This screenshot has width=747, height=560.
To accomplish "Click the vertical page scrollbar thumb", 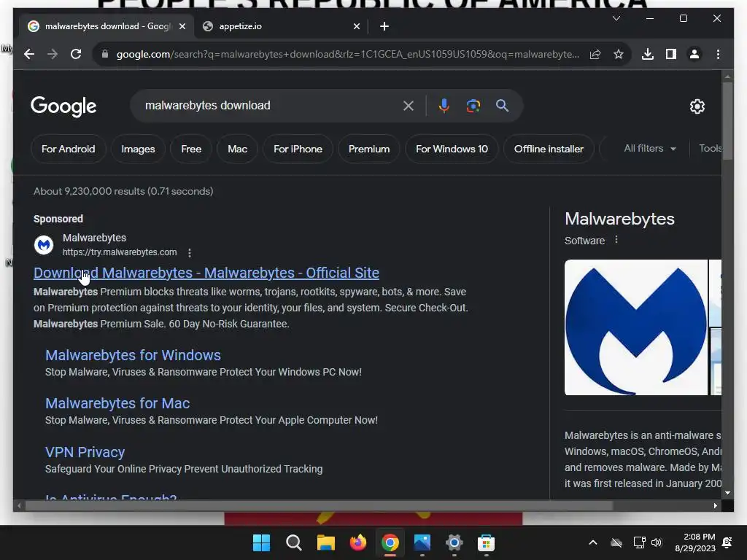I will tap(727, 122).
